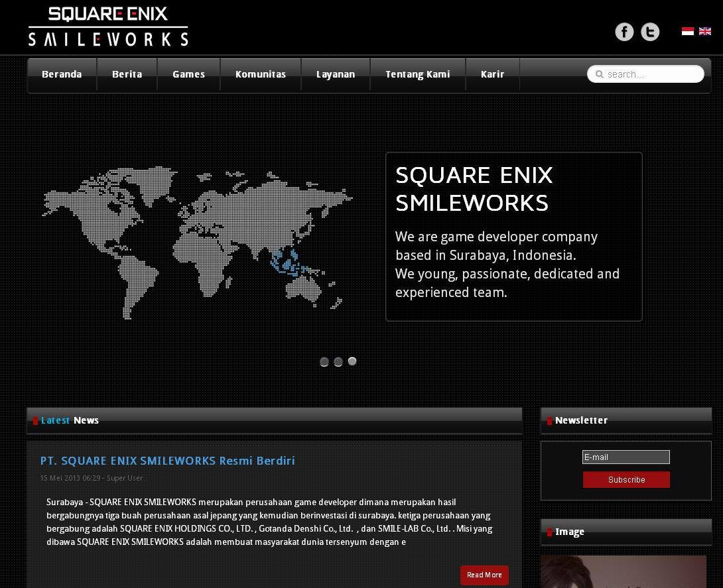Open the Facebook page via its icon
This screenshot has height=588, width=723.
click(624, 31)
